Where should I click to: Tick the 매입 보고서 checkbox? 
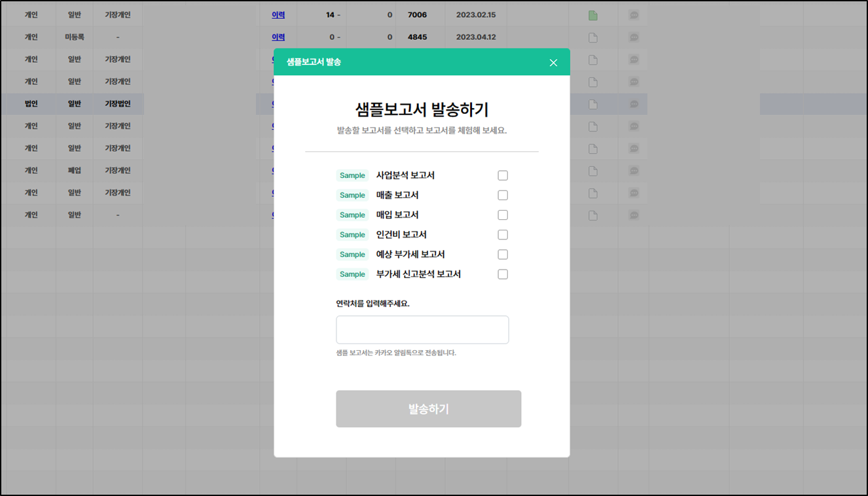coord(503,215)
